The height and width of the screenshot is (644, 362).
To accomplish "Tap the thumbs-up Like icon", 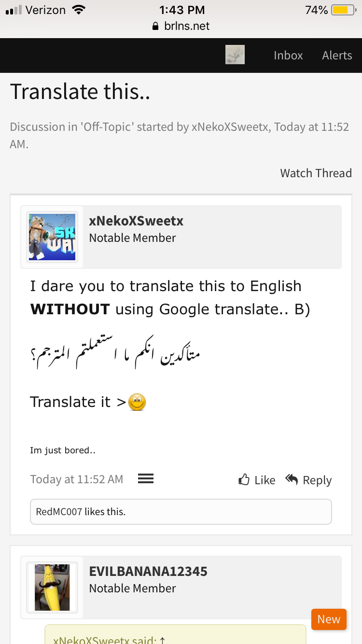I will click(x=244, y=479).
